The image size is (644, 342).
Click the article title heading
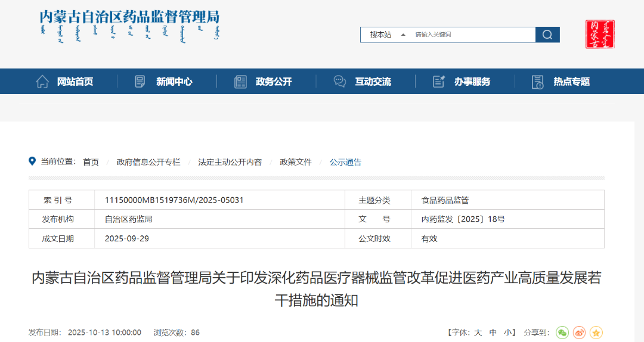pyautogui.click(x=316, y=289)
